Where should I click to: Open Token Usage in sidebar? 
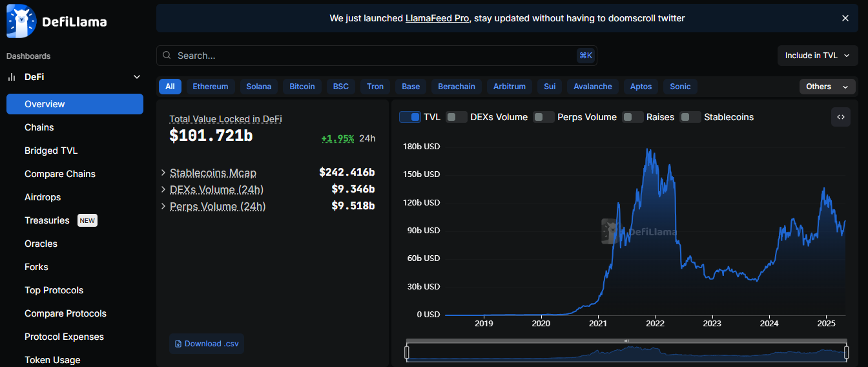pos(52,360)
